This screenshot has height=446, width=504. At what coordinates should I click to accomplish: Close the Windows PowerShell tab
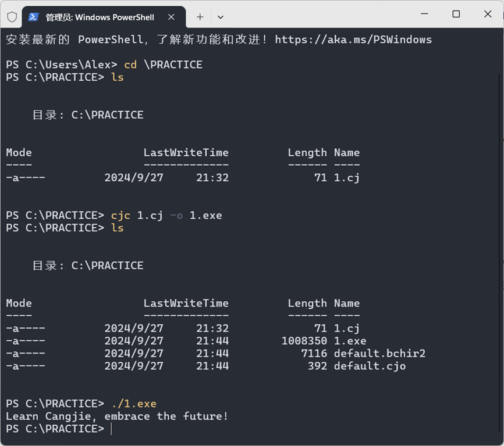click(x=171, y=17)
